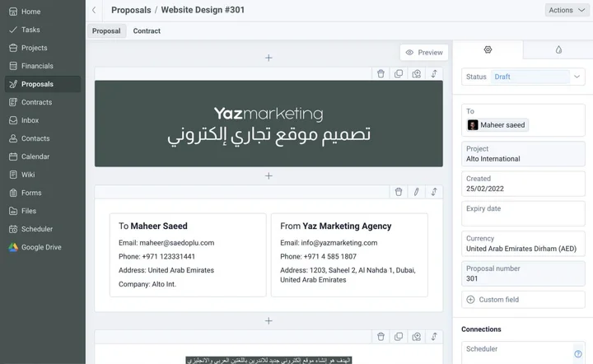Open the styling droplet tab in right panel
This screenshot has width=593, height=364.
click(558, 49)
